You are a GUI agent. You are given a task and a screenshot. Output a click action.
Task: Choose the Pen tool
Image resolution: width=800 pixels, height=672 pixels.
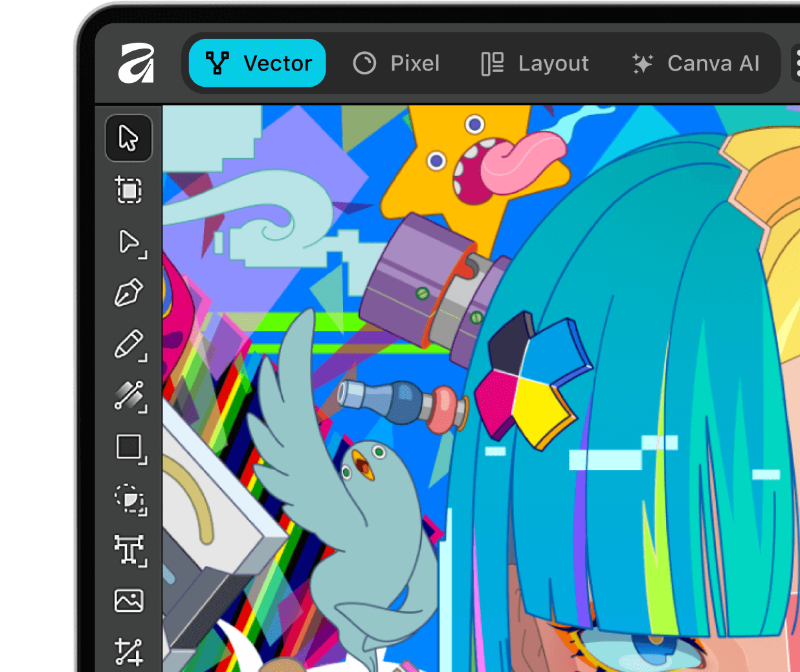129,293
